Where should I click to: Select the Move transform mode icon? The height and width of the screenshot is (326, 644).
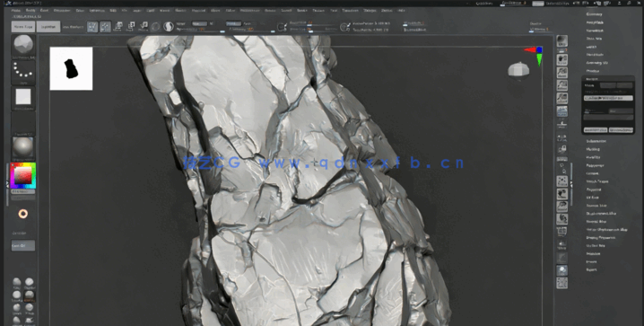click(x=117, y=27)
